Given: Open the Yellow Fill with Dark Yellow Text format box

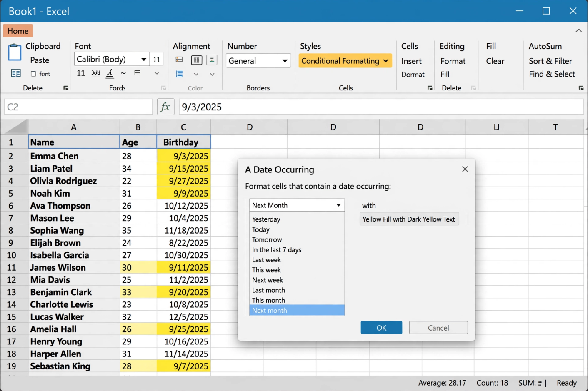Looking at the screenshot, I should click(x=409, y=219).
